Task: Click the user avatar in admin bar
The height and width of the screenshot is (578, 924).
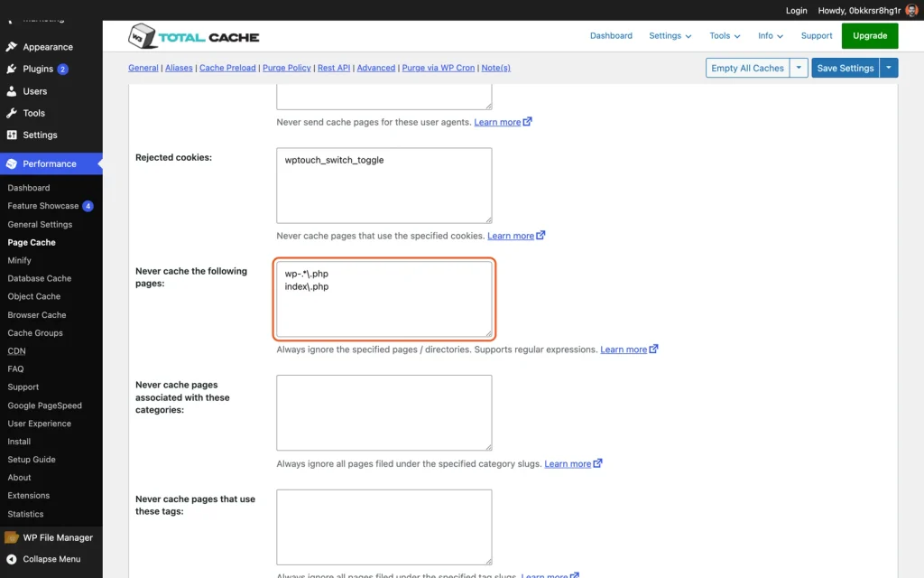Action: click(x=911, y=10)
